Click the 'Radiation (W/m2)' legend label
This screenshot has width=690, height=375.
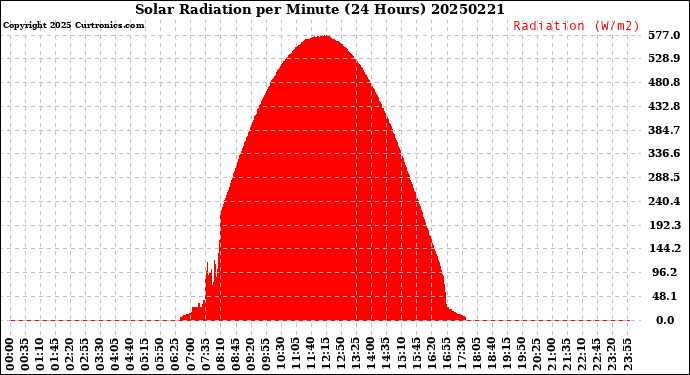click(576, 26)
